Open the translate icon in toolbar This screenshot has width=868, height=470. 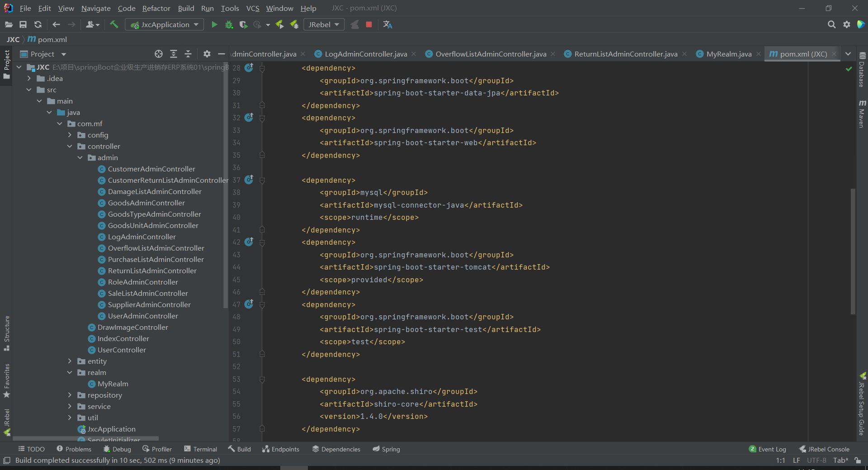(x=387, y=24)
